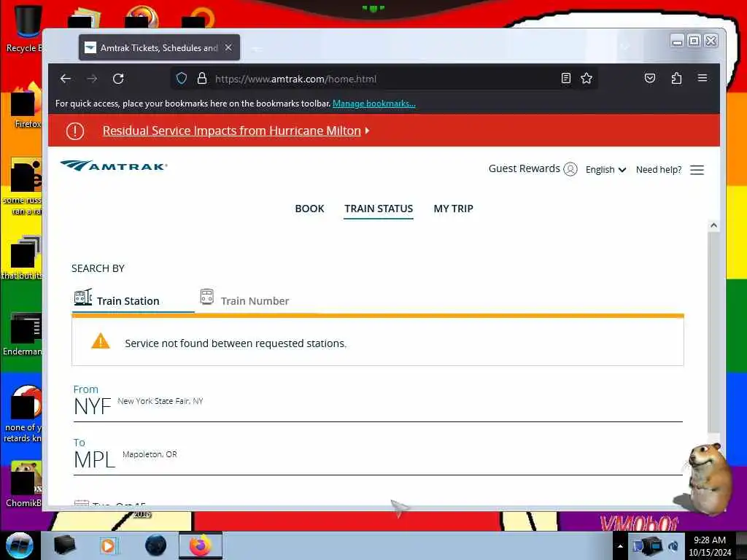Viewport: 747px width, 560px height.
Task: Open Guest Rewards account icon
Action: pos(570,169)
